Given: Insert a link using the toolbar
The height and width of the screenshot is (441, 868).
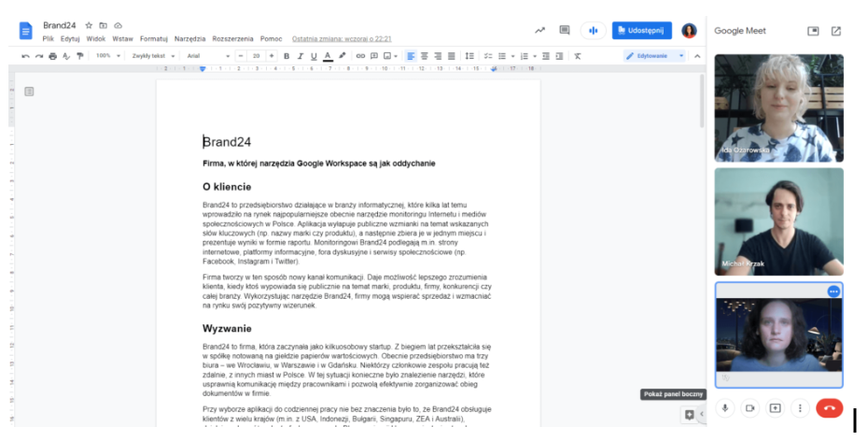Looking at the screenshot, I should click(360, 56).
